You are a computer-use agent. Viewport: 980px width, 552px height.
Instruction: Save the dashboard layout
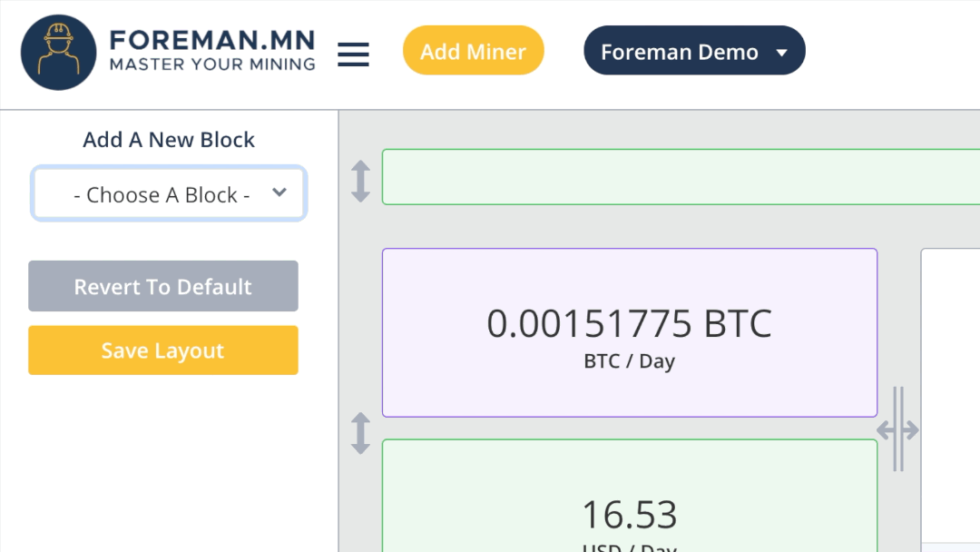163,350
